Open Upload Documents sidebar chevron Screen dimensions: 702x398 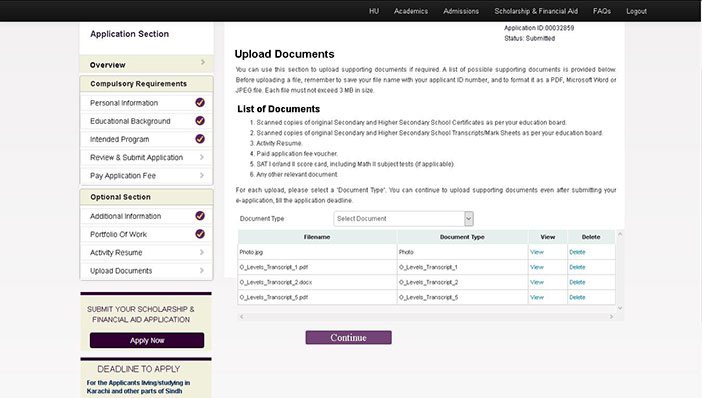(201, 270)
